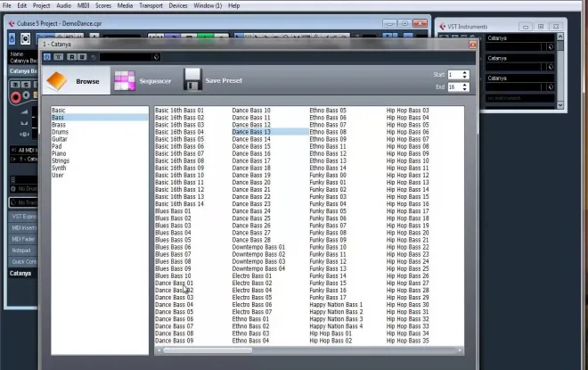Click the End value field

point(454,86)
